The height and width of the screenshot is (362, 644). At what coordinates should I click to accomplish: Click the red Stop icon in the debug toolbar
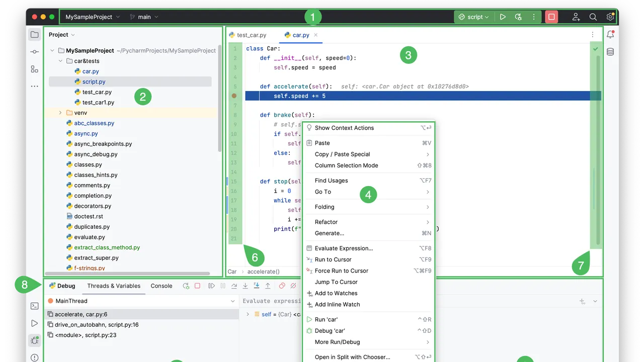coord(198,286)
